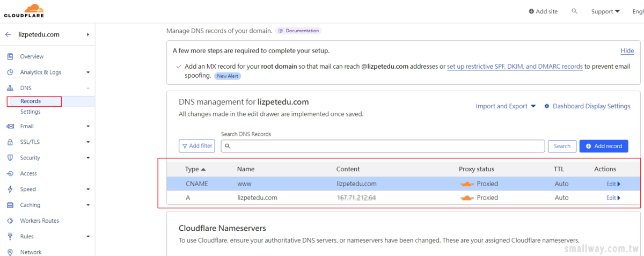The width and height of the screenshot is (644, 256).
Task: Expand the Analytics & Logs section
Action: click(88, 72)
